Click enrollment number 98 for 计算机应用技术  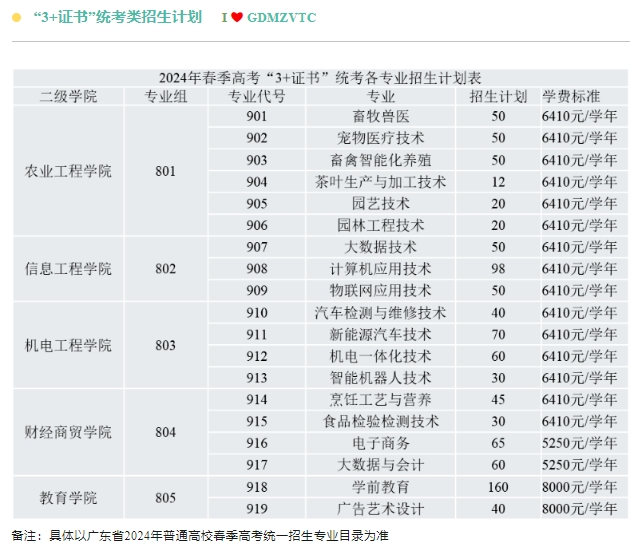(x=498, y=269)
